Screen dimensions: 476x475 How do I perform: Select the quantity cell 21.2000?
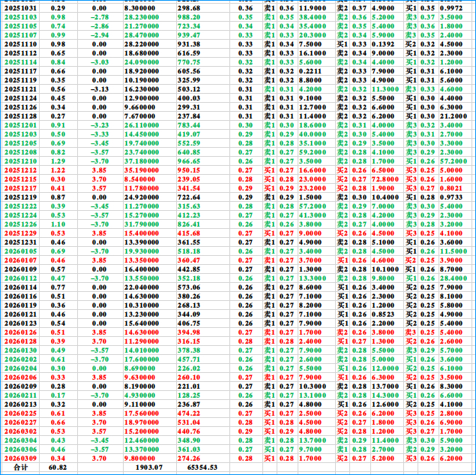[x=454, y=116]
